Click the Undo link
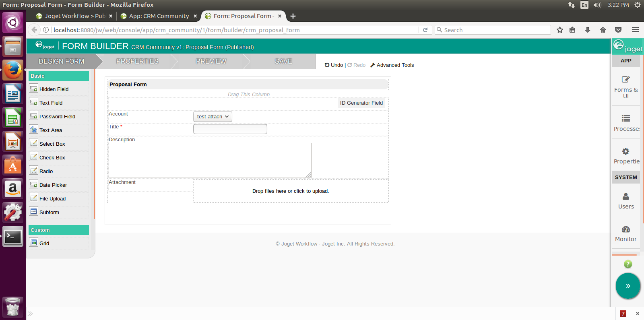The image size is (644, 320). (334, 65)
